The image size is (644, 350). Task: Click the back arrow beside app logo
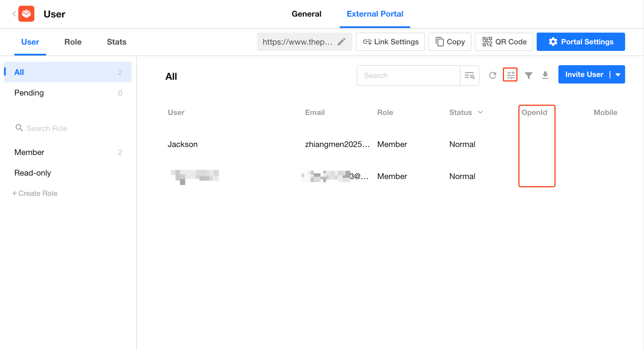14,14
